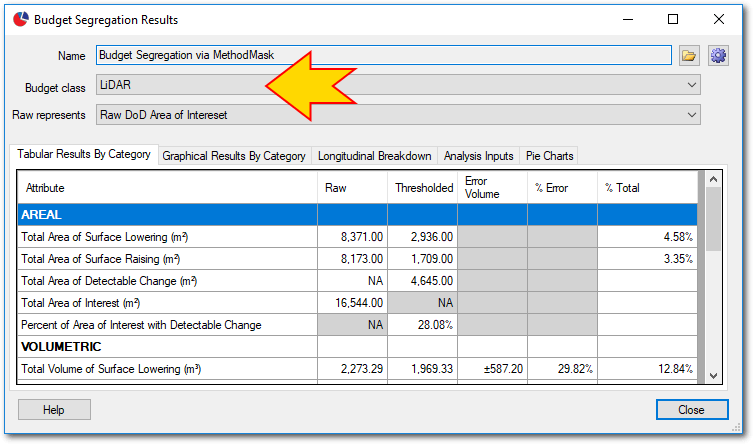Image resolution: width=753 pixels, height=444 pixels.
Task: Select the Total Area of Surface Lowering row
Action: point(357,237)
